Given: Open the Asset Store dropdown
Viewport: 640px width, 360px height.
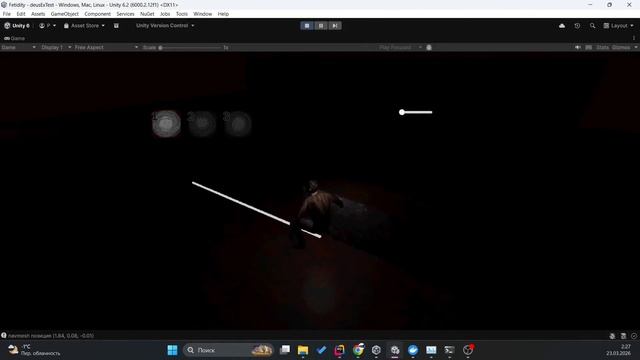Looking at the screenshot, I should point(84,26).
